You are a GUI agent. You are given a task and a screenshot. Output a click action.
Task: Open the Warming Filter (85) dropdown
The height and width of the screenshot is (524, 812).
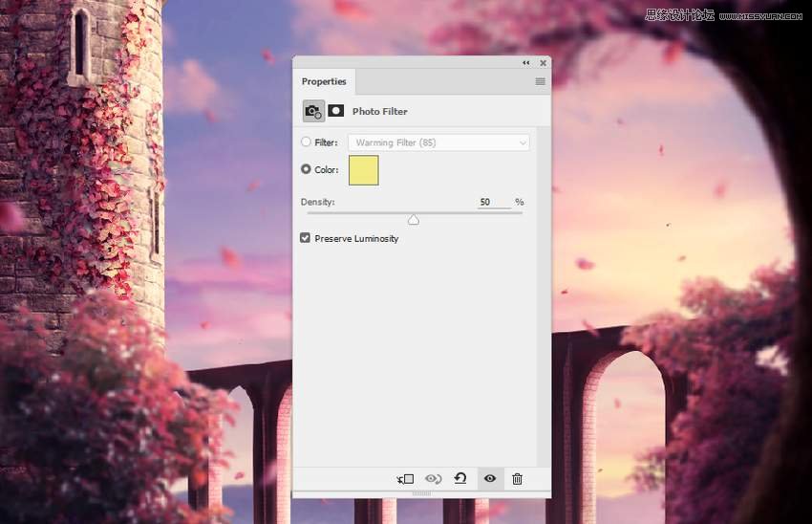tap(438, 142)
